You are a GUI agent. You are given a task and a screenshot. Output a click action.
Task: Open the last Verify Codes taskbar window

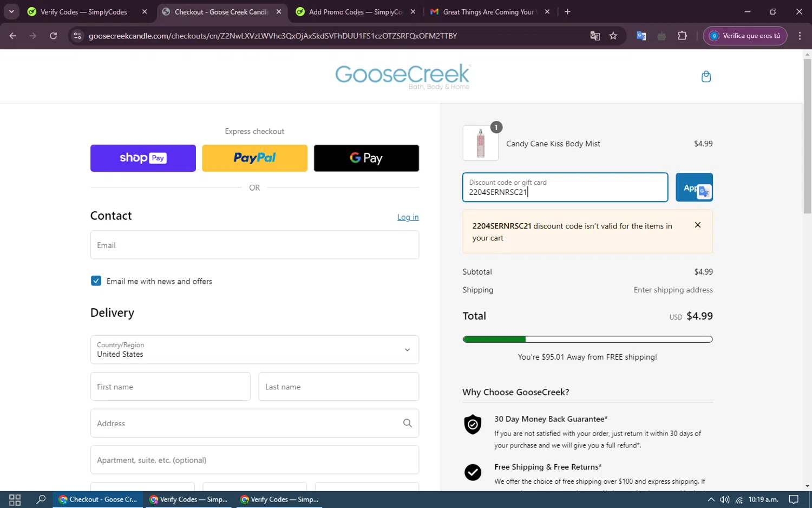[x=279, y=499]
